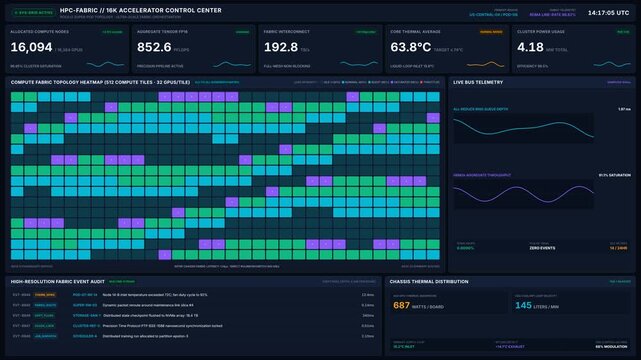The image size is (641, 360).
Task: Click the cyan 145 LITERS / MIN value
Action: pos(537,306)
